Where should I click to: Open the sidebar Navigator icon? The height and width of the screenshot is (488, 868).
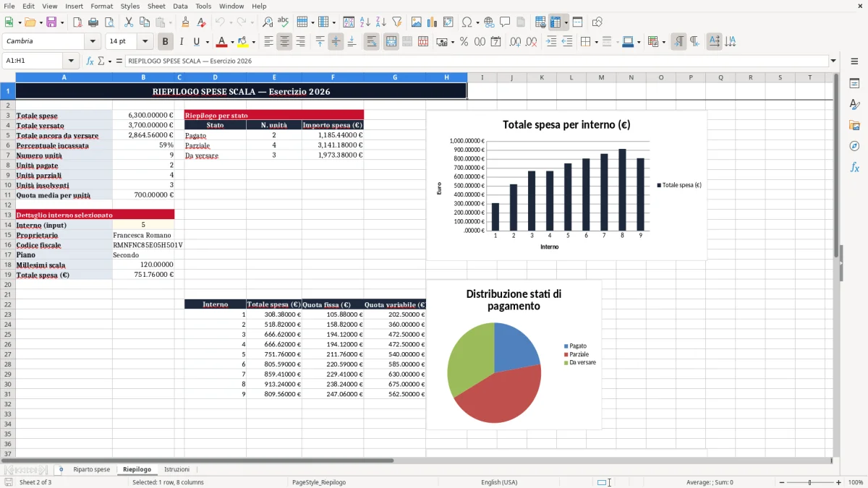854,146
